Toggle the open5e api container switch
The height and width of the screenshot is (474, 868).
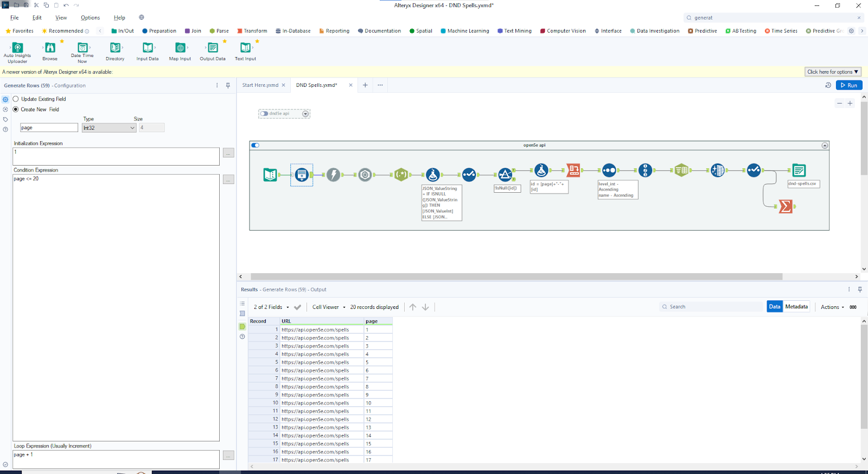click(x=256, y=145)
